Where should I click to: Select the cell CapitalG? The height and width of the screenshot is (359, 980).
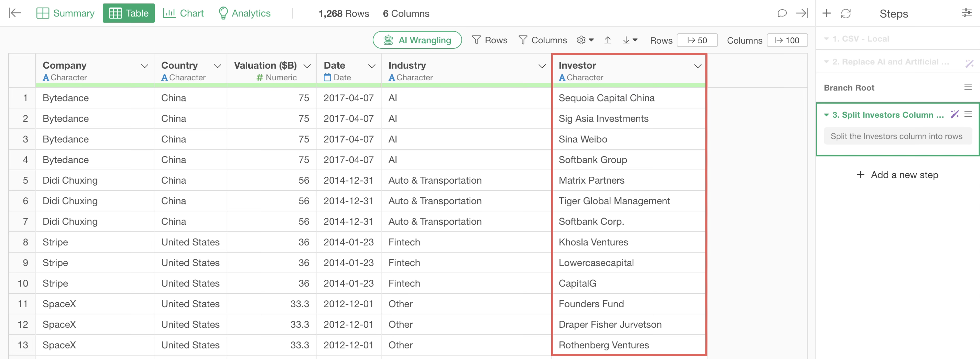[x=629, y=283]
